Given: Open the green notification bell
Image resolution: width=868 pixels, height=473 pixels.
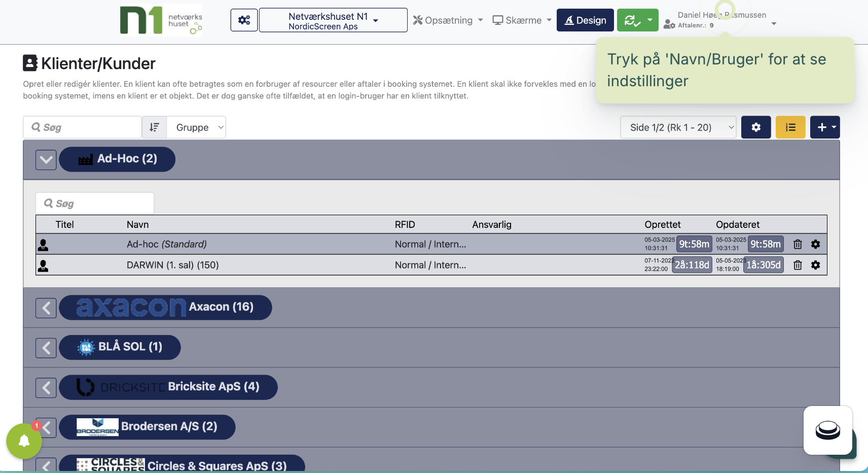Looking at the screenshot, I should (24, 441).
